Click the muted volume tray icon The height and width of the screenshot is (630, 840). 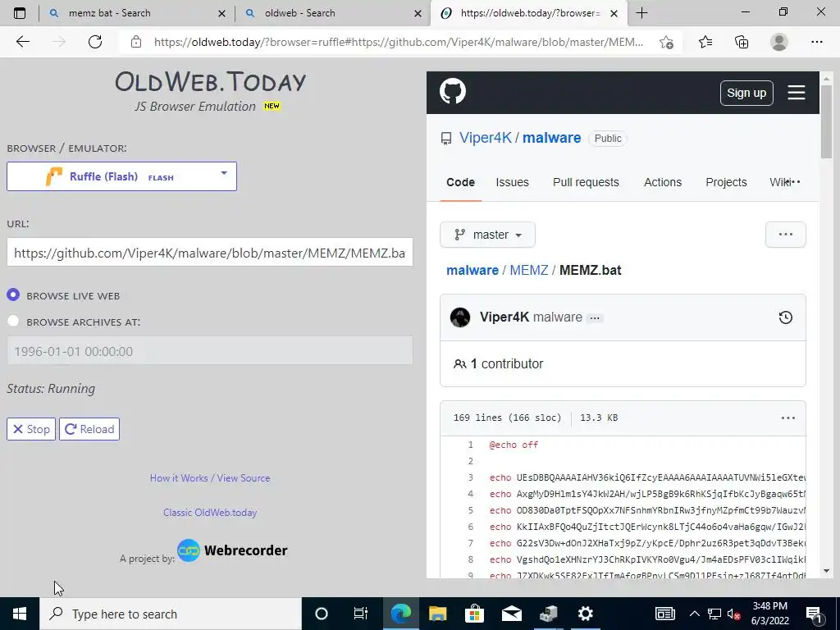(733, 614)
